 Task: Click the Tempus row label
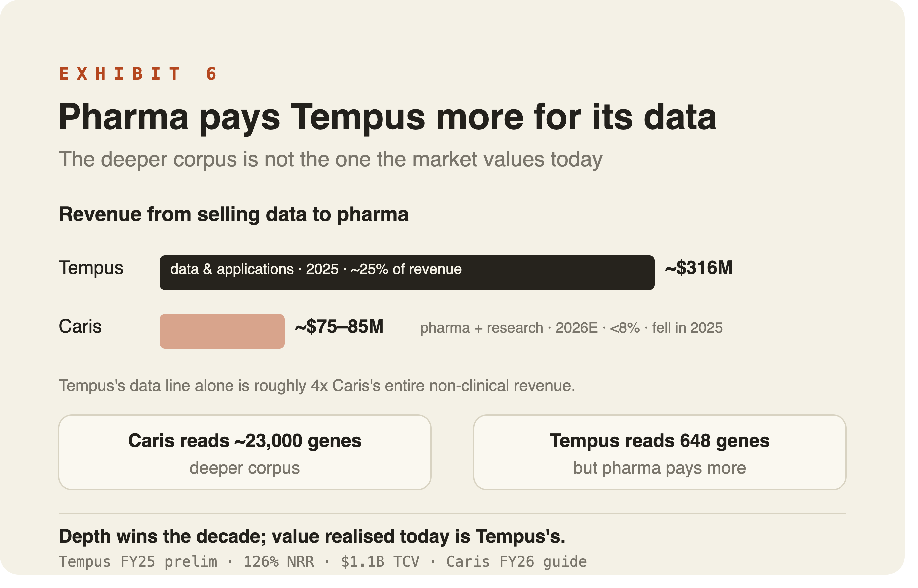pos(91,268)
